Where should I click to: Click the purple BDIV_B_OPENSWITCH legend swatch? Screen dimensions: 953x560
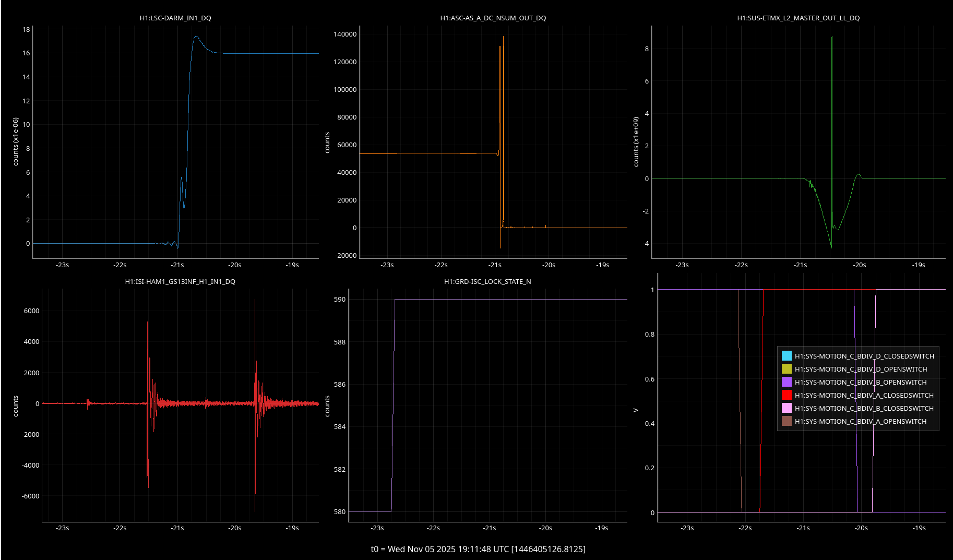(787, 382)
